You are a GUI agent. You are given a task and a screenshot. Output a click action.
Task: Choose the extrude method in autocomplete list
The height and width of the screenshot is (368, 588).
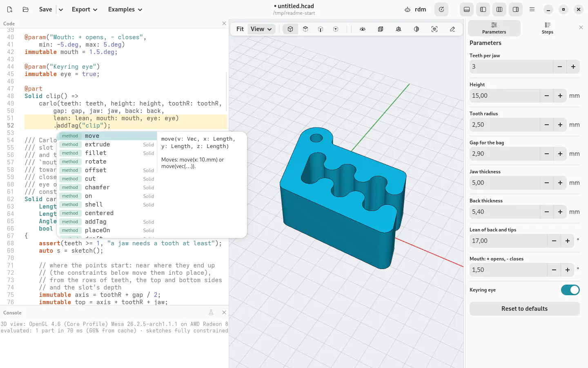[107, 144]
